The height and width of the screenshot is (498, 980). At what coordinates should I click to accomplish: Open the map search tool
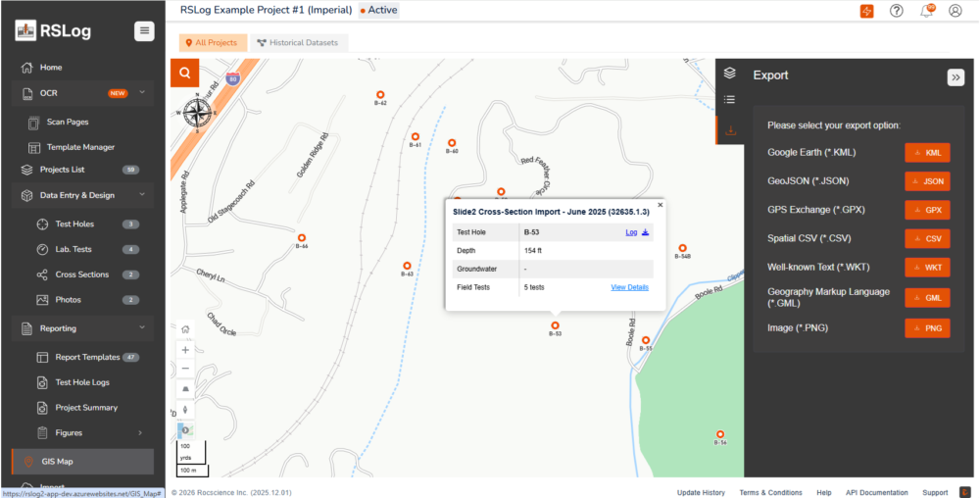click(x=184, y=73)
